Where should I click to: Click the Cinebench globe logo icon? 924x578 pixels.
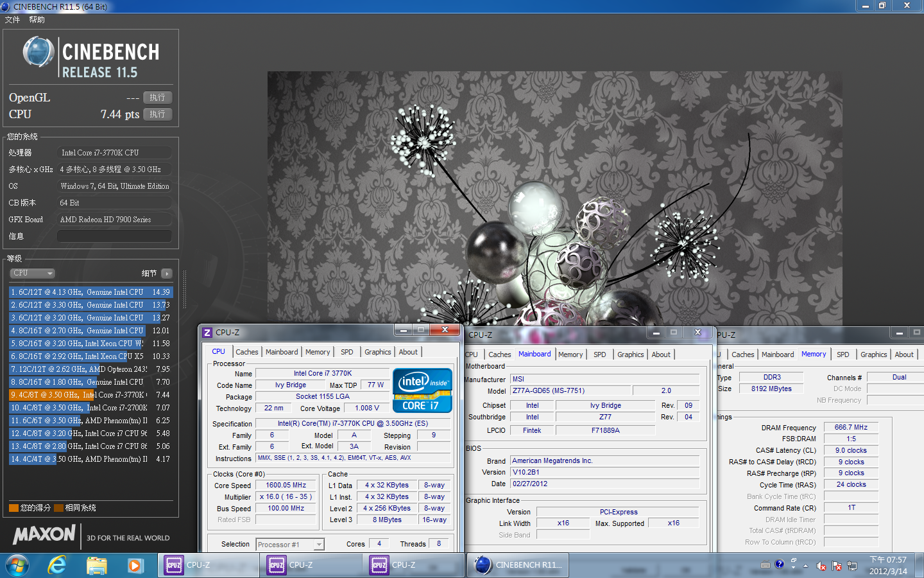[x=38, y=53]
